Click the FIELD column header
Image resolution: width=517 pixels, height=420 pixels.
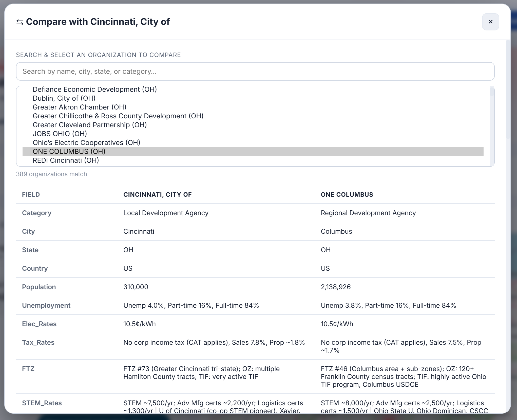[31, 194]
